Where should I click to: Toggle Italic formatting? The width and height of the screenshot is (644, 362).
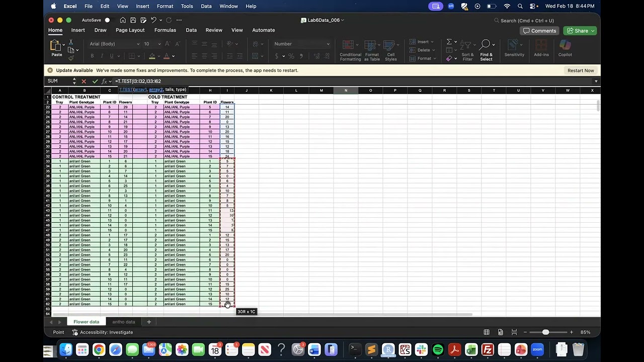(102, 56)
